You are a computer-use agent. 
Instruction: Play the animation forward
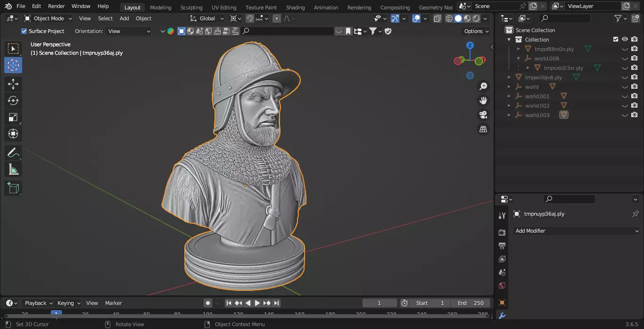pos(257,303)
